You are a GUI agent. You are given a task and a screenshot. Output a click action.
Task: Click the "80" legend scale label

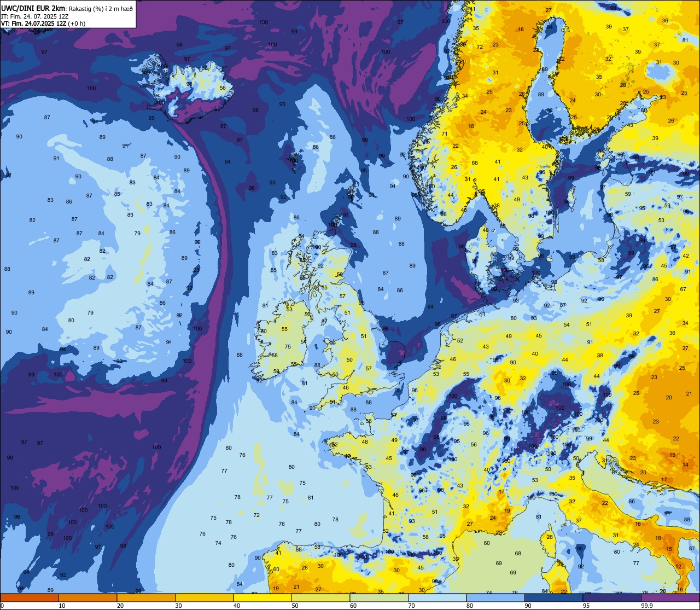(470, 606)
